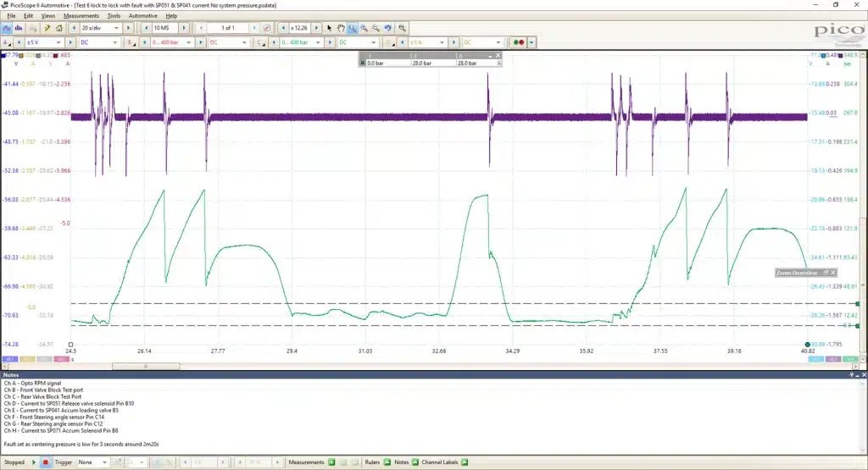868x470 pixels.
Task: Open the Tools menu
Action: coord(114,16)
